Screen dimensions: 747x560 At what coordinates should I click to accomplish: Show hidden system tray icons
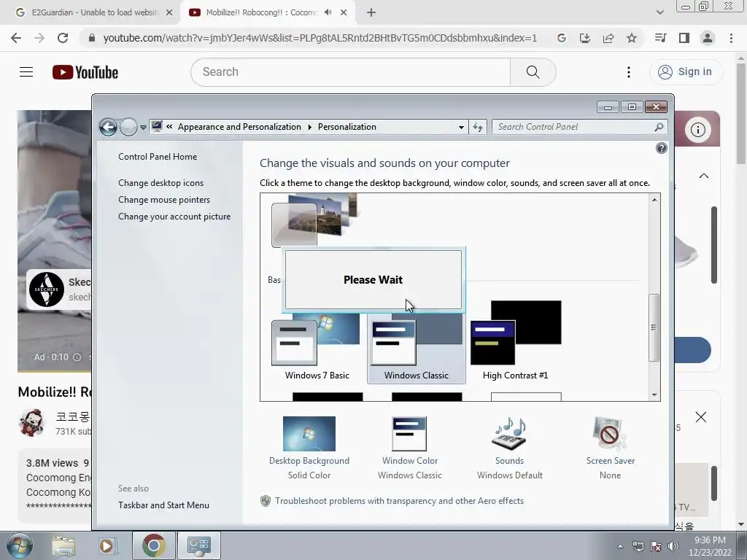click(x=620, y=546)
